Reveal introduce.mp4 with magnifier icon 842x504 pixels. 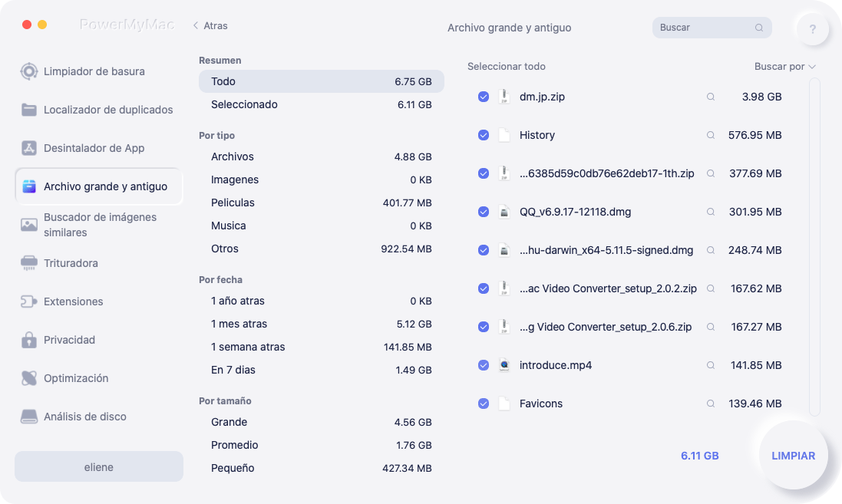point(711,365)
